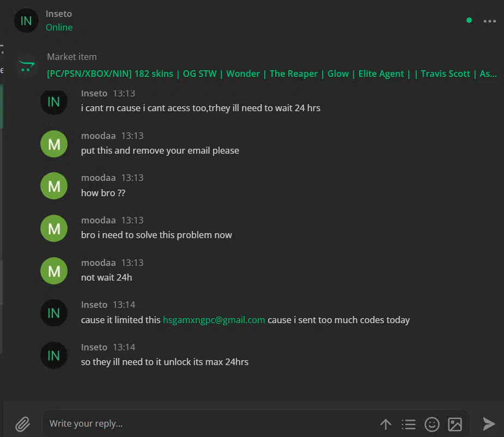Send message with paper plane icon
The image size is (504, 437).
coord(489,424)
